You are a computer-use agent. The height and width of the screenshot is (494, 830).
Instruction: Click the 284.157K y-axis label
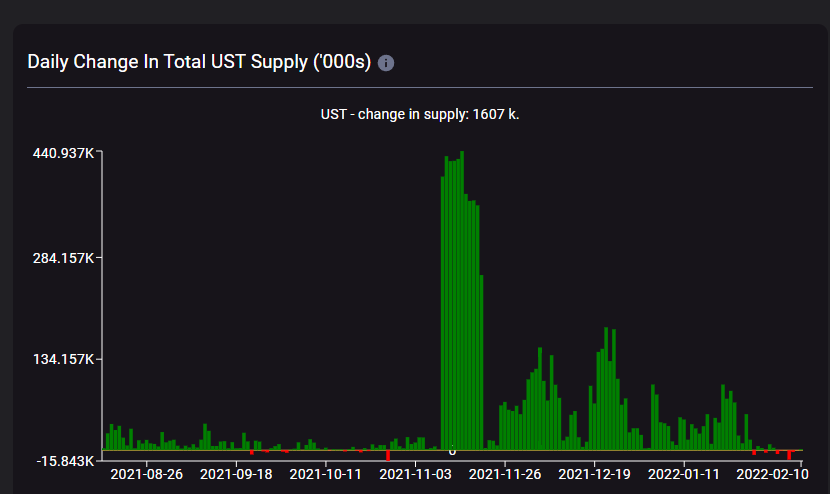pyautogui.click(x=63, y=258)
